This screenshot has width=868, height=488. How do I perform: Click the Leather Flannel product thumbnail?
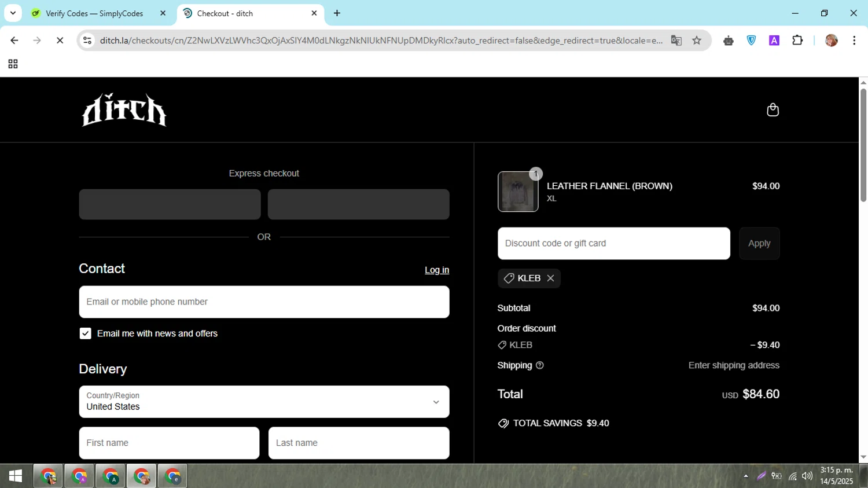(x=518, y=192)
